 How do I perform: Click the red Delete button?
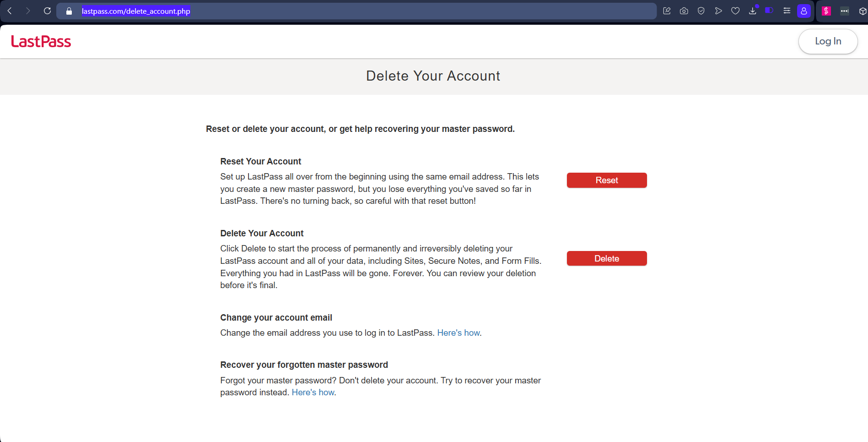(x=606, y=259)
